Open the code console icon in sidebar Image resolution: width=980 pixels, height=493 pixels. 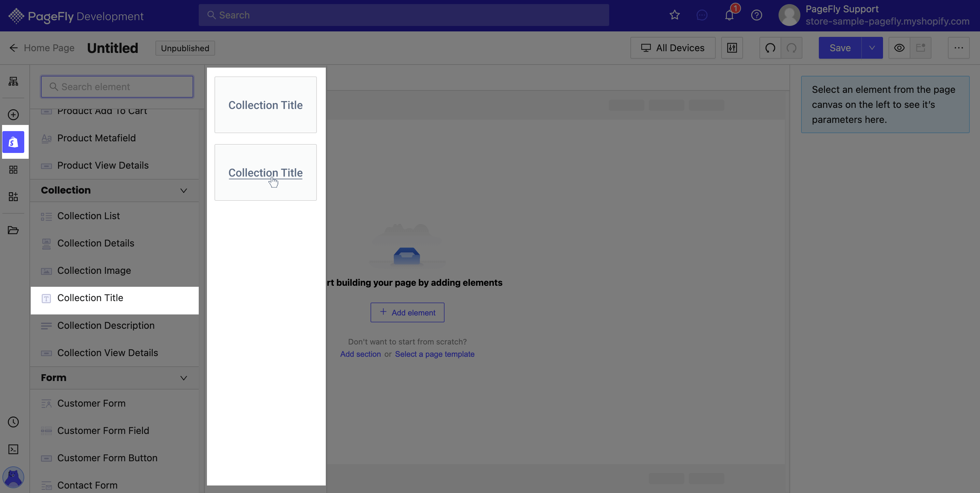(x=13, y=449)
